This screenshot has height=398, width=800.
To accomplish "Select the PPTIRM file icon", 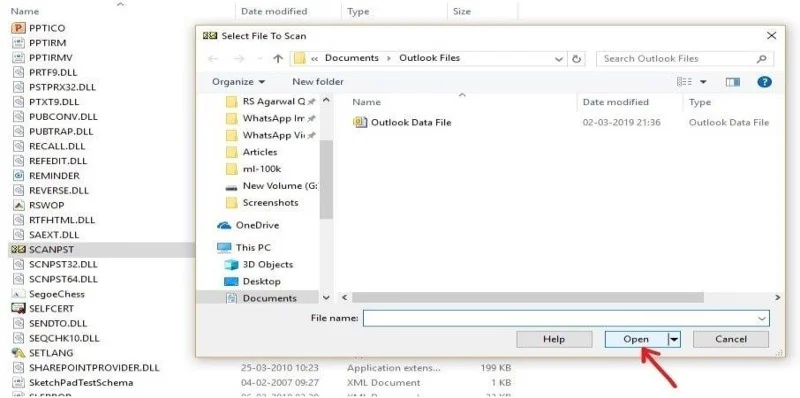I will pos(18,43).
